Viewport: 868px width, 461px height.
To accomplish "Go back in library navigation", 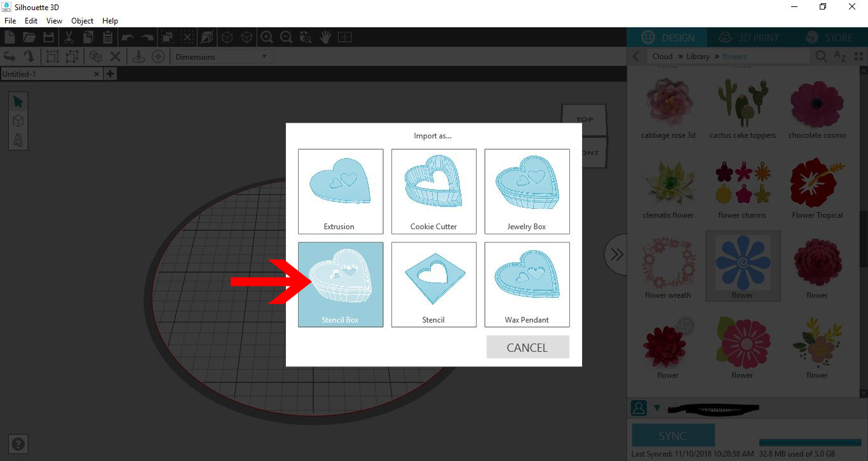I will [636, 57].
